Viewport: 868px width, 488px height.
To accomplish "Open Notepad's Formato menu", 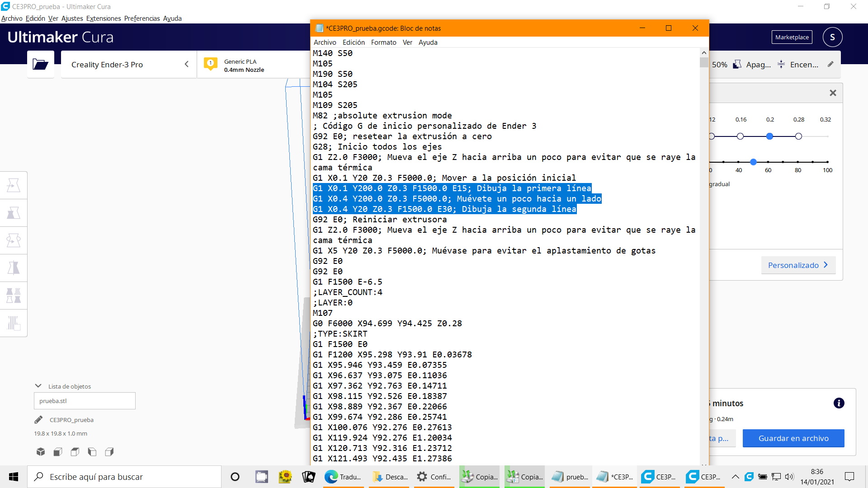I will pyautogui.click(x=383, y=42).
